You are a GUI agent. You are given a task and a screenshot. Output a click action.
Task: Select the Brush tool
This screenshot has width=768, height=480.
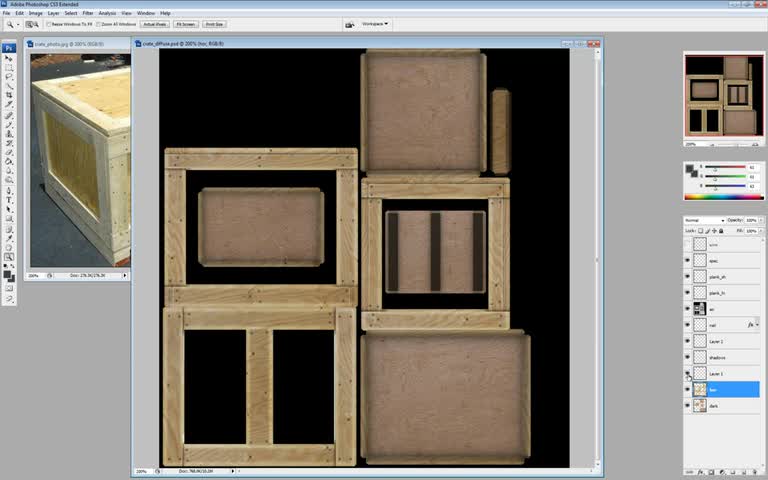point(9,124)
